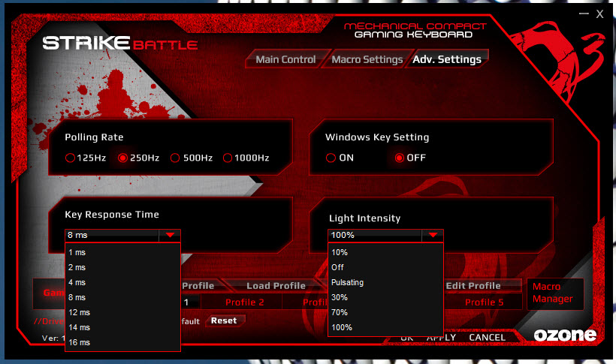This screenshot has height=364, width=616.
Task: Switch to the Macro Settings tab
Action: pos(367,59)
